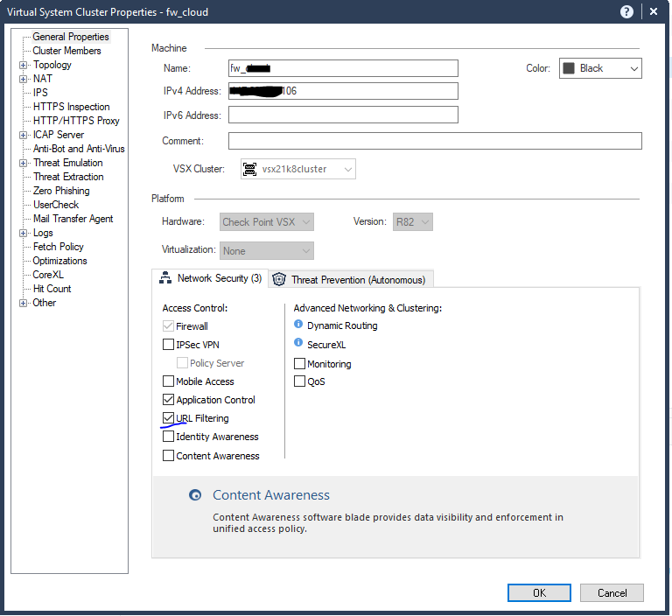Enable the Identity Awareness checkbox
The height and width of the screenshot is (616, 672).
coord(168,437)
